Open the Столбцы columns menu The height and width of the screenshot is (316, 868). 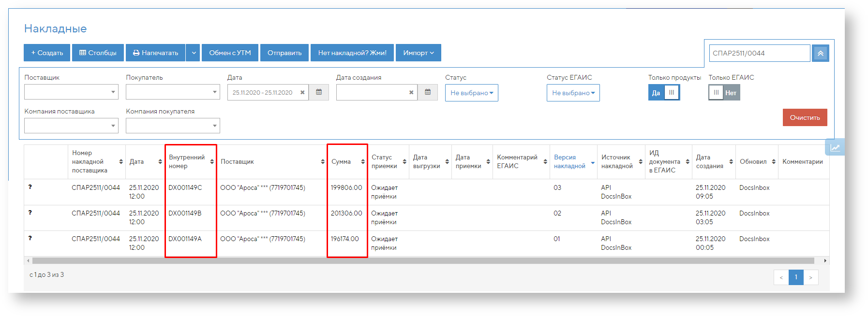click(x=98, y=53)
